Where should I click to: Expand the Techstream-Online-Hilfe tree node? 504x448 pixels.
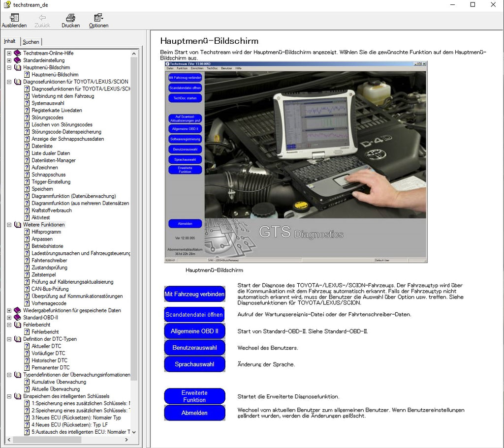point(9,53)
